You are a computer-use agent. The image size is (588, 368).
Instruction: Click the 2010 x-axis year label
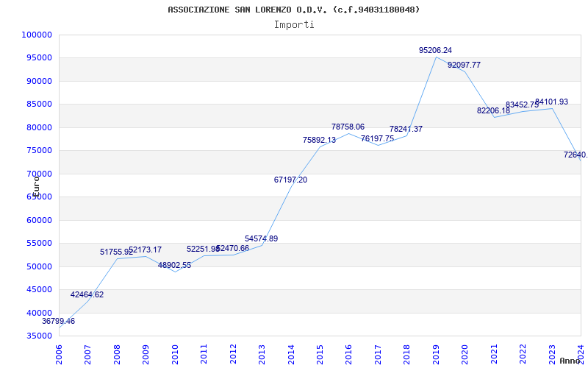click(x=175, y=353)
